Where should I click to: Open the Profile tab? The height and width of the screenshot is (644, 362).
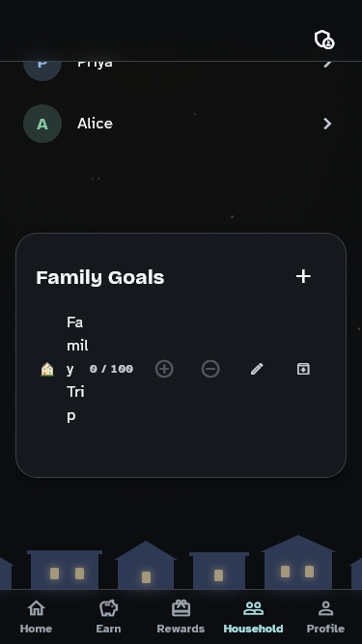coord(325,616)
